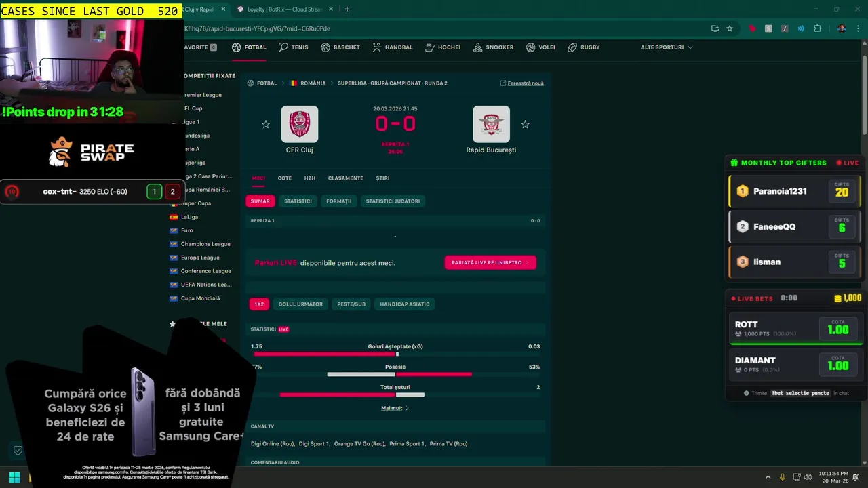The image size is (868, 488).
Task: Open the Baschet basketball icon
Action: 325,47
